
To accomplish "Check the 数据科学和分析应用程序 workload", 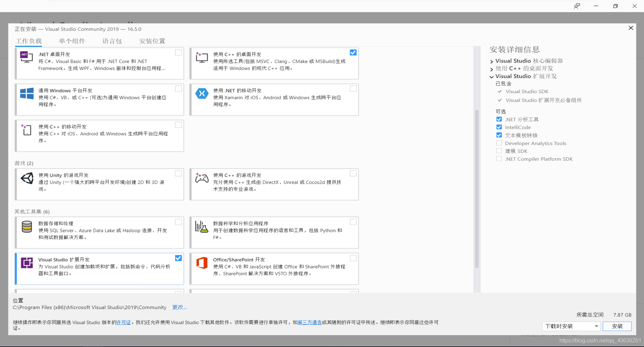I will pos(353,222).
